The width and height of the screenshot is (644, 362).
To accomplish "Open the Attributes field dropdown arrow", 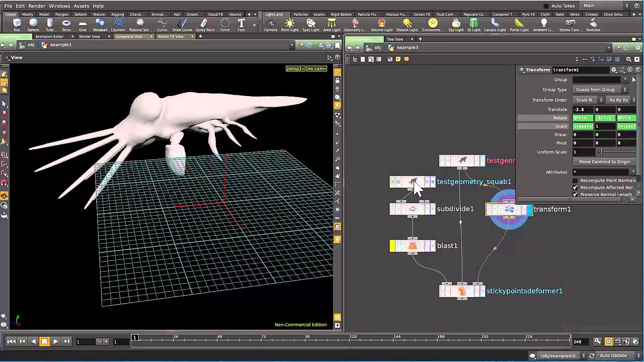I will coord(633,172).
